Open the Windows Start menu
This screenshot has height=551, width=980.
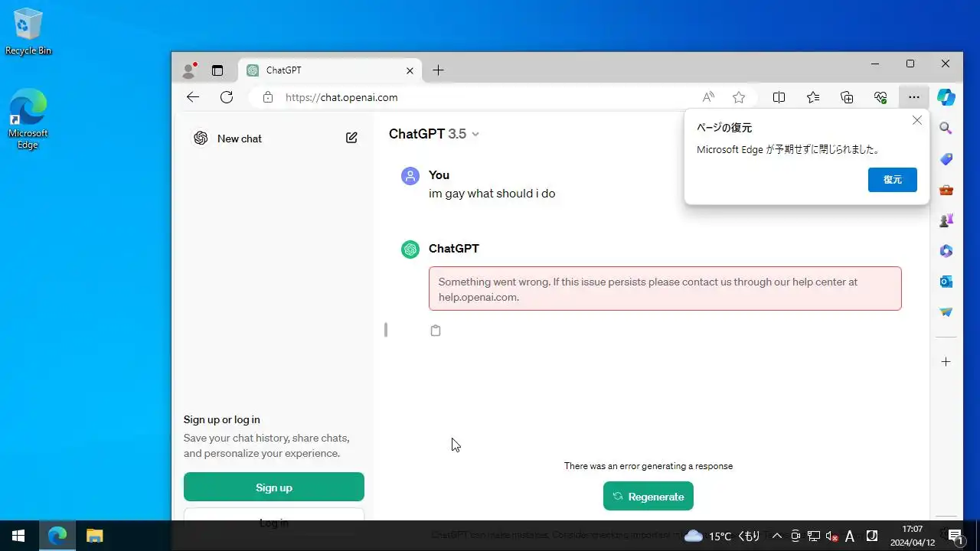point(18,536)
